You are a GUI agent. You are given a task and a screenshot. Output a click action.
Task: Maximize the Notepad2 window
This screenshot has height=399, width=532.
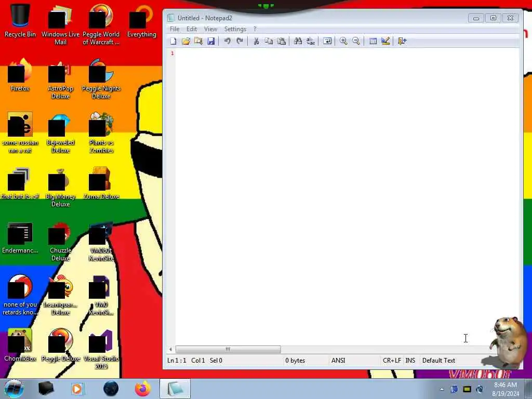click(493, 18)
